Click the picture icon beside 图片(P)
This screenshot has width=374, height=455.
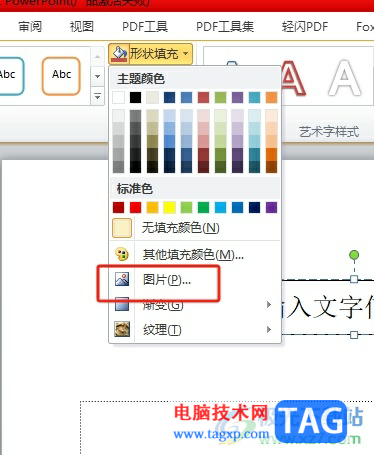point(122,279)
